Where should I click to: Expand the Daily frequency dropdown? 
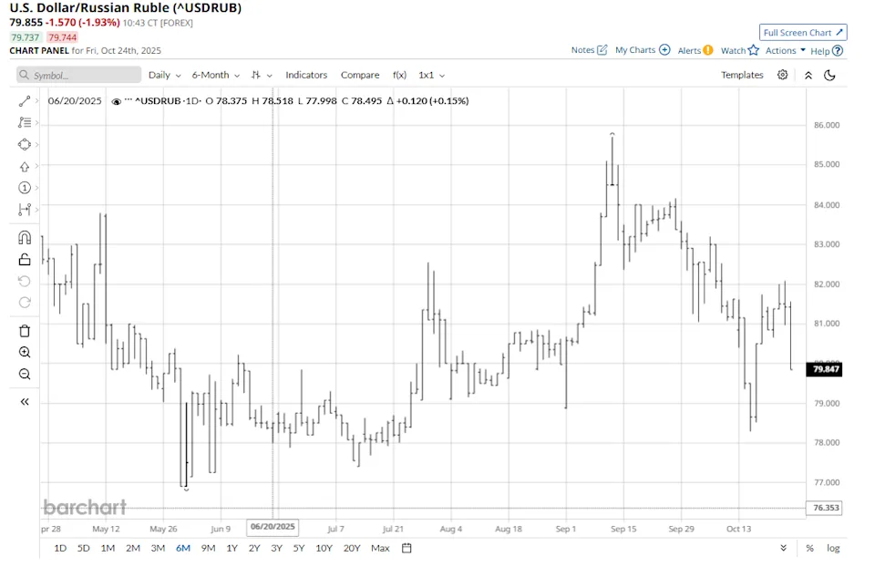[x=164, y=75]
